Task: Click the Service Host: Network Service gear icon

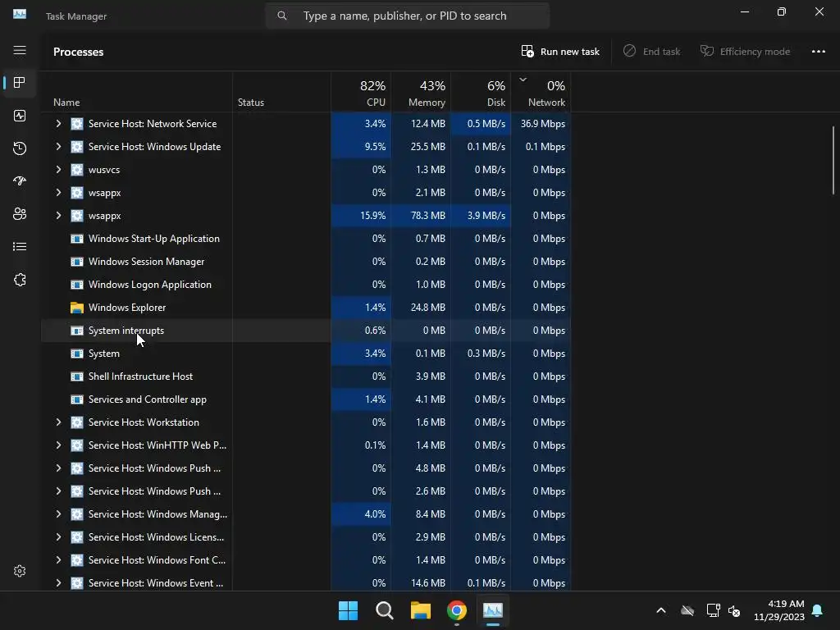Action: click(77, 124)
